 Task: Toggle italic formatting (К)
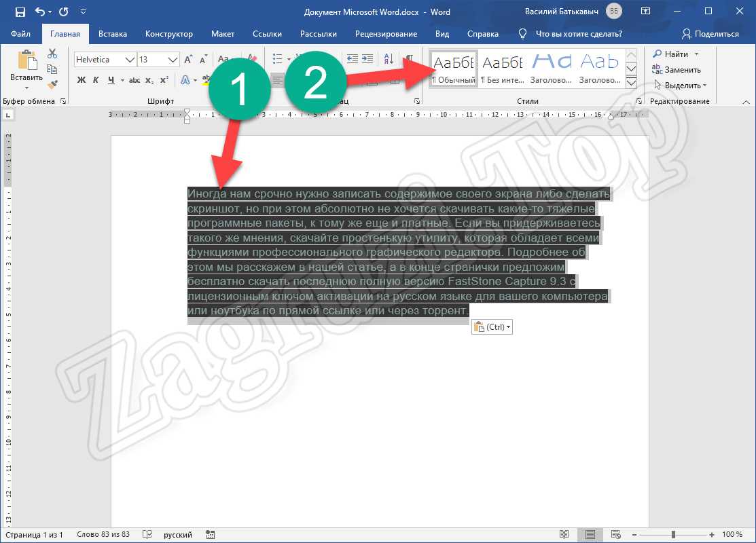96,80
